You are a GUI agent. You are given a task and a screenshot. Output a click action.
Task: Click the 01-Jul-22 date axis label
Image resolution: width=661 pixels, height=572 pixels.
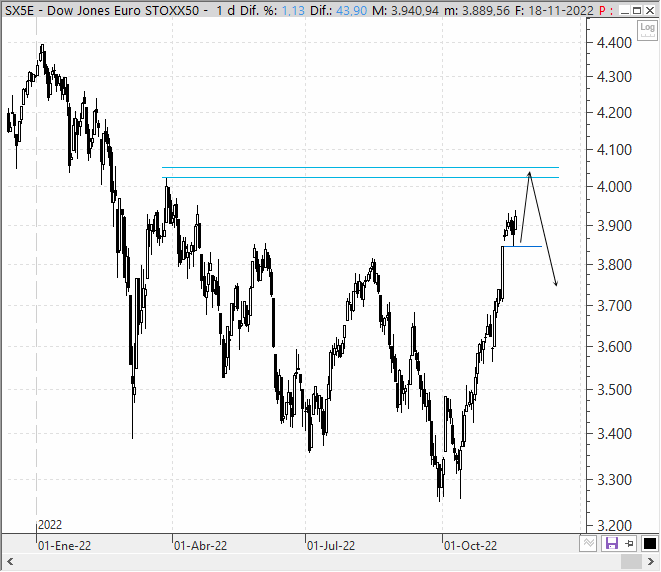[x=331, y=546]
